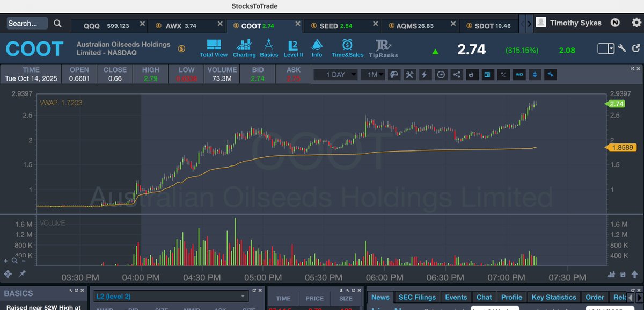Click the COOT ticker symbol heading

coord(35,48)
